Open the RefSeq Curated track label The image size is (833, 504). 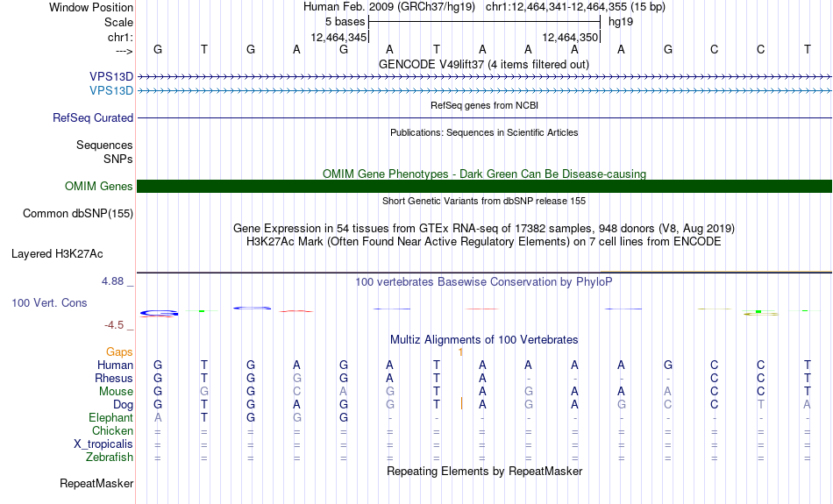tap(92, 118)
